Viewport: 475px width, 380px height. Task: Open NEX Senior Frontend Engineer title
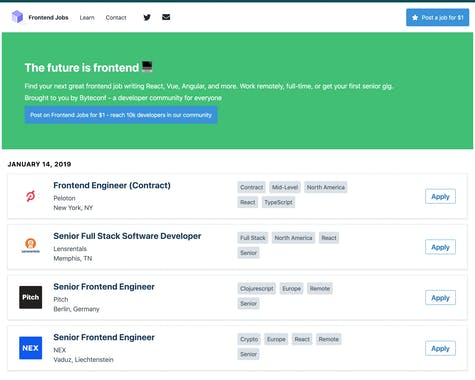104,337
